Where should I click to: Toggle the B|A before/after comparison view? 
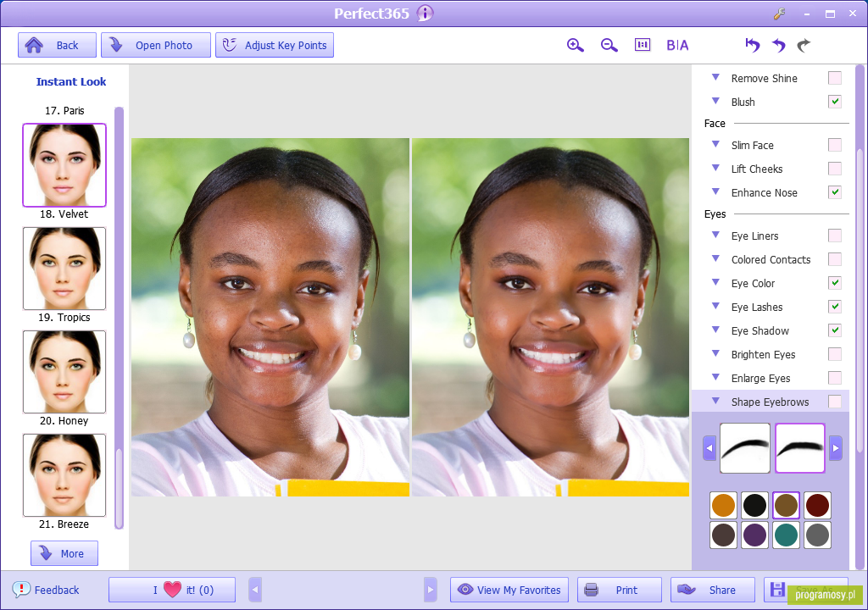click(x=677, y=46)
